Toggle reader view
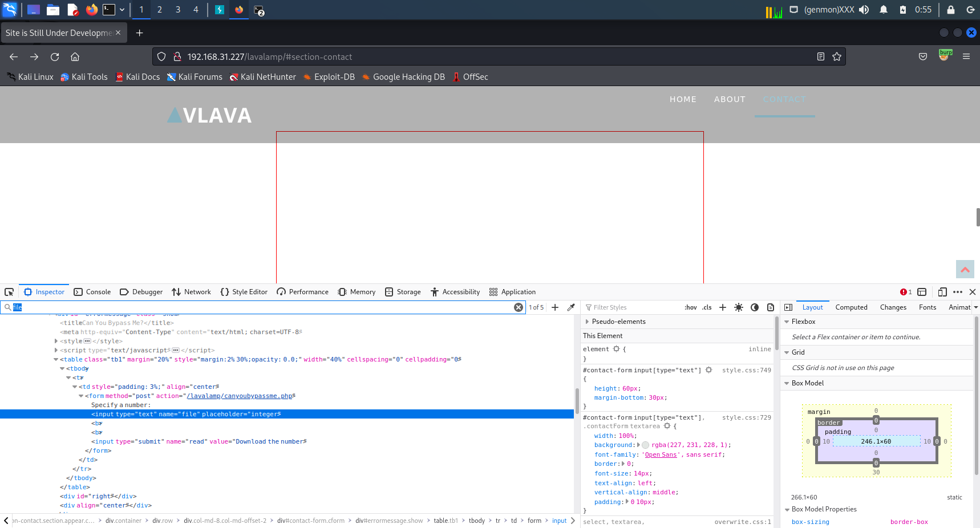980x528 pixels. (x=821, y=57)
